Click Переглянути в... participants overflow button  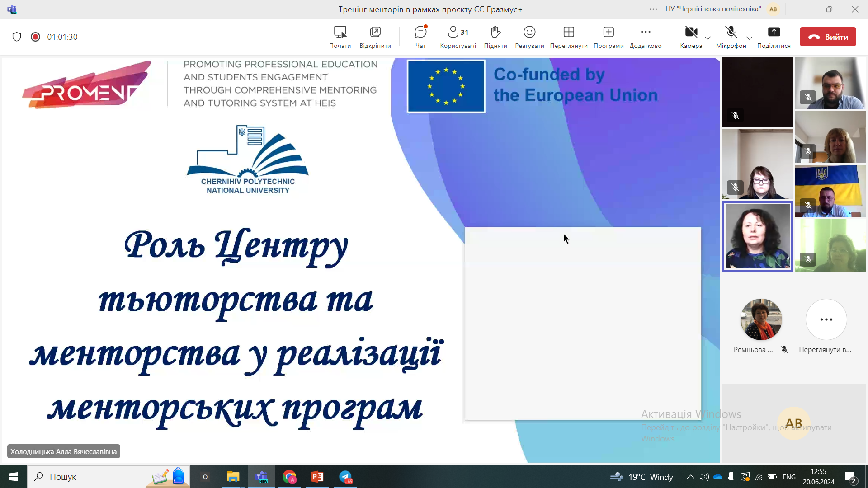pyautogui.click(x=826, y=320)
